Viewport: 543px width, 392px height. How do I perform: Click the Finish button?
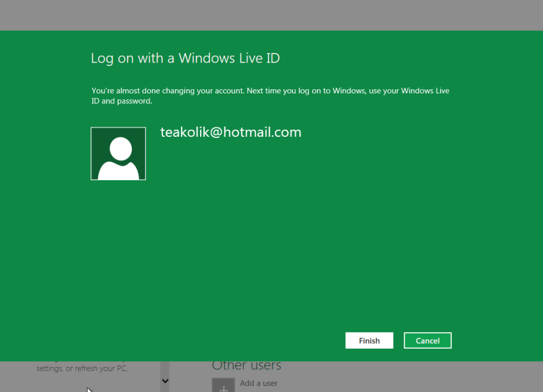click(369, 340)
